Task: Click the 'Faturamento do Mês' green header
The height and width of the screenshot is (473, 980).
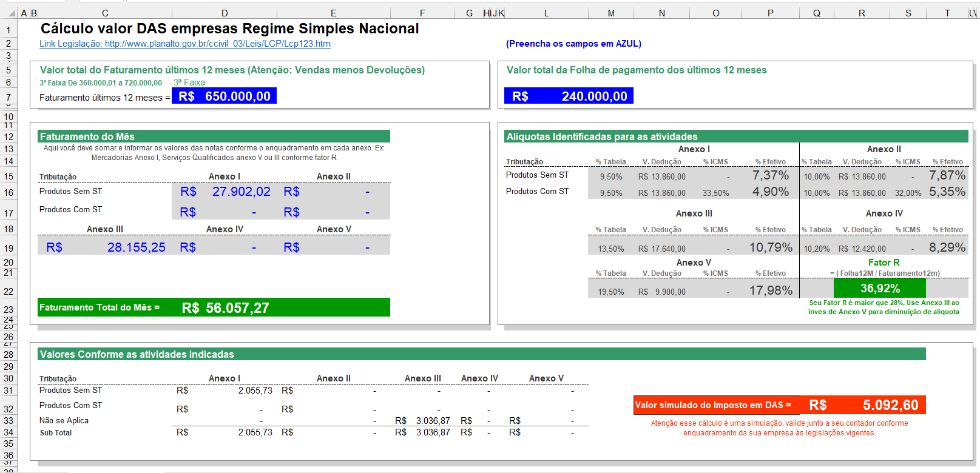Action: [x=214, y=136]
